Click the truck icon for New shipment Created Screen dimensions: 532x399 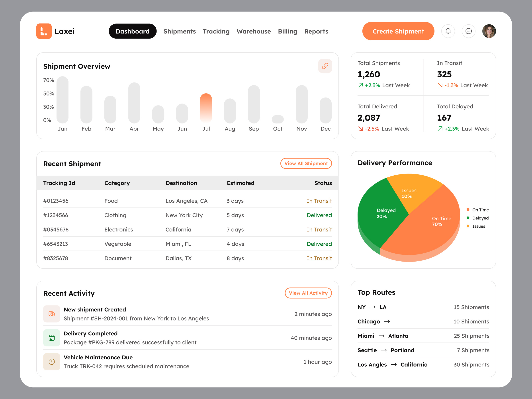pyautogui.click(x=52, y=314)
